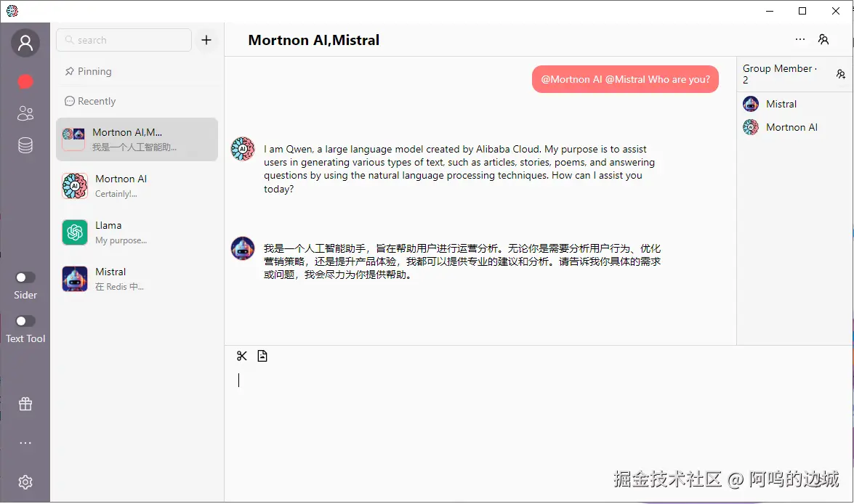Click the add member icon in header
Image resolution: width=854 pixels, height=504 pixels.
coord(823,40)
